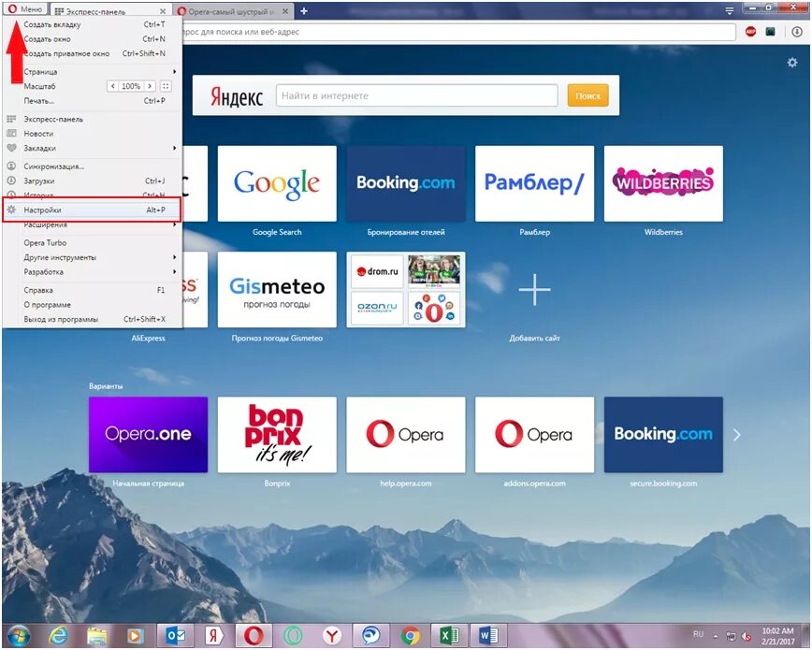Close the Opera-самый шустрый tab
Viewport: 812px width, 650px height.
285,11
